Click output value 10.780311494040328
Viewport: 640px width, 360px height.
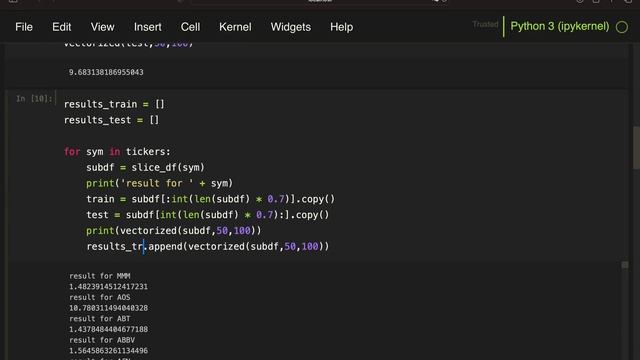[x=109, y=308]
